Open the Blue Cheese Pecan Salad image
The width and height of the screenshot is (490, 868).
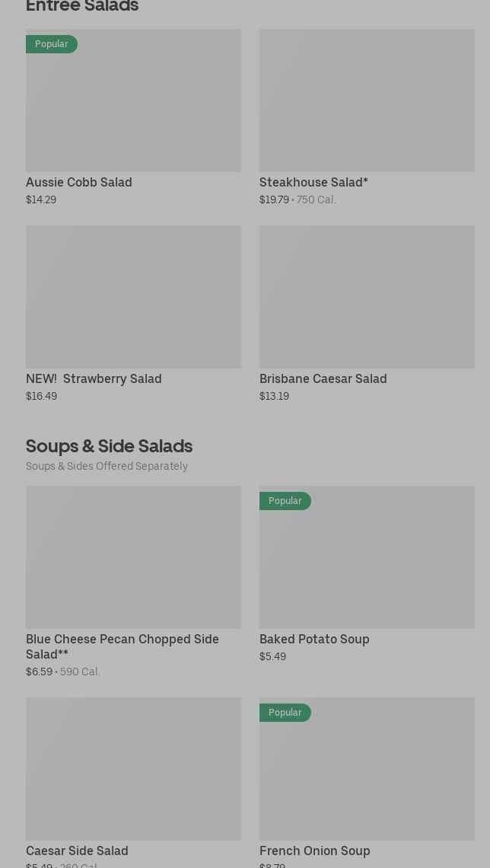tap(133, 557)
